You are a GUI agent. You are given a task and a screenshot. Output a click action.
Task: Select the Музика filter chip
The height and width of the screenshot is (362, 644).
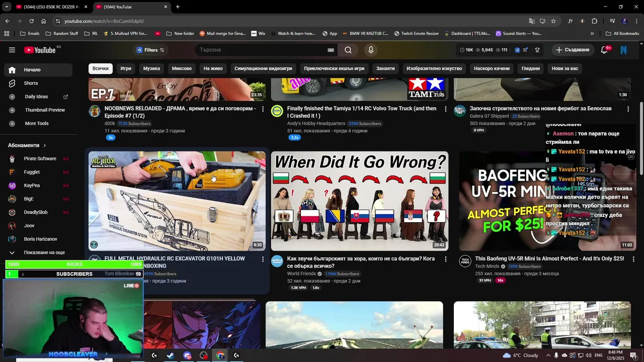pyautogui.click(x=151, y=68)
